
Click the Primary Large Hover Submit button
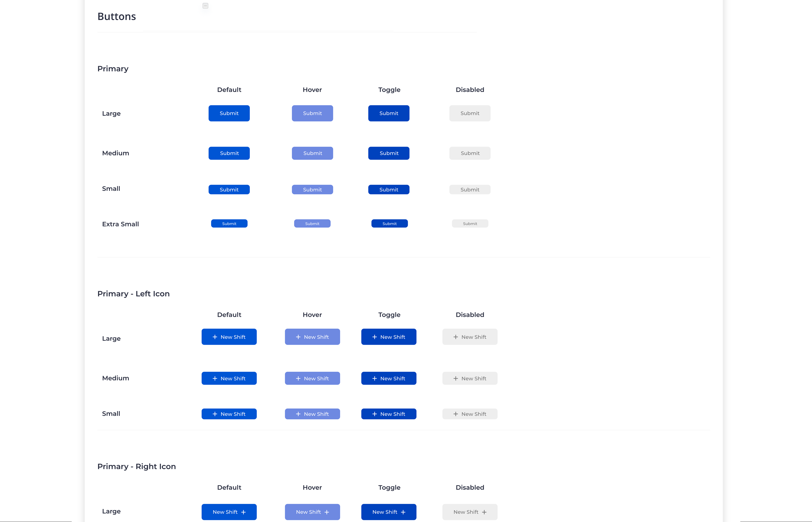pos(313,113)
